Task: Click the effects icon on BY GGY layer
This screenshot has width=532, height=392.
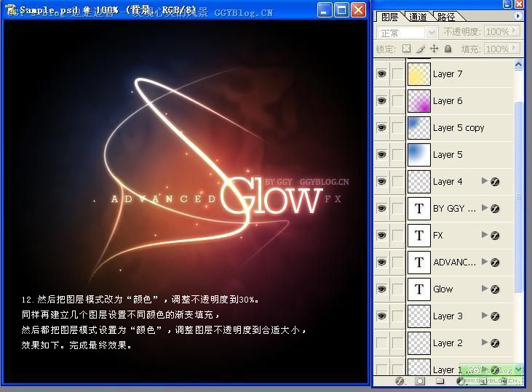Action: 495,209
